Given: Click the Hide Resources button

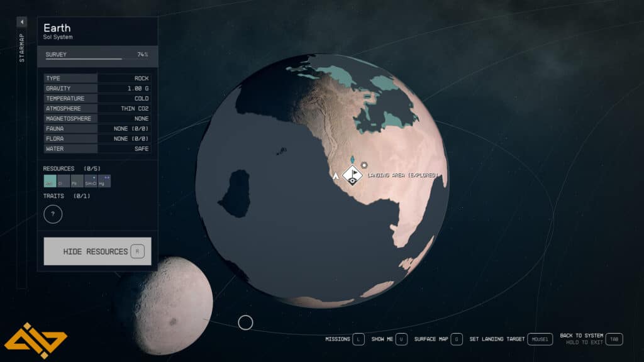Looking at the screenshot, I should click(x=97, y=251).
